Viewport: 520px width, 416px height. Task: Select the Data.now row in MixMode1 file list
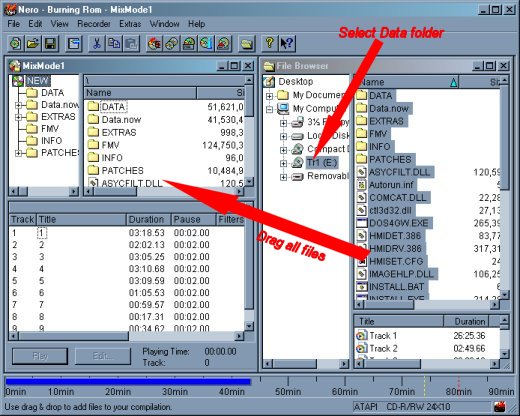tap(165, 120)
